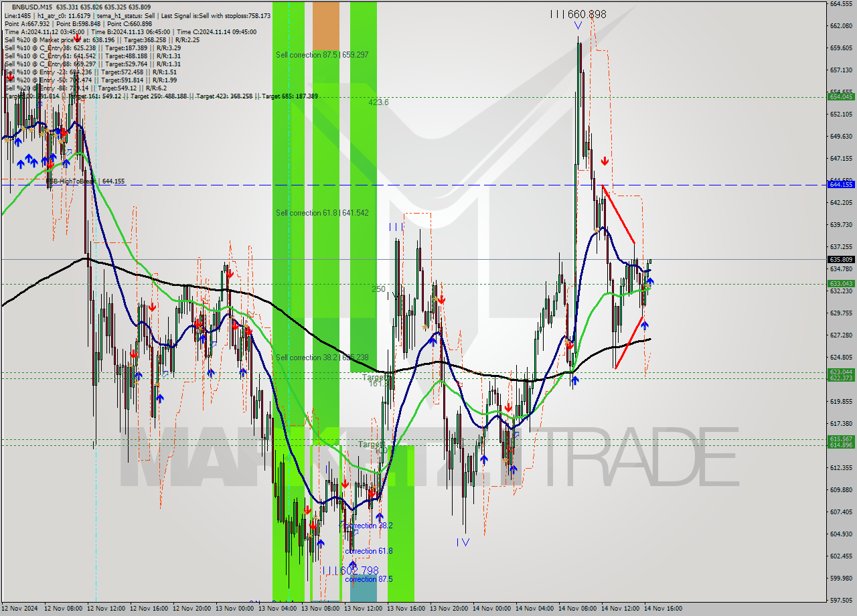Click the 657.130 price axis value
The image size is (857, 616).
(x=841, y=70)
